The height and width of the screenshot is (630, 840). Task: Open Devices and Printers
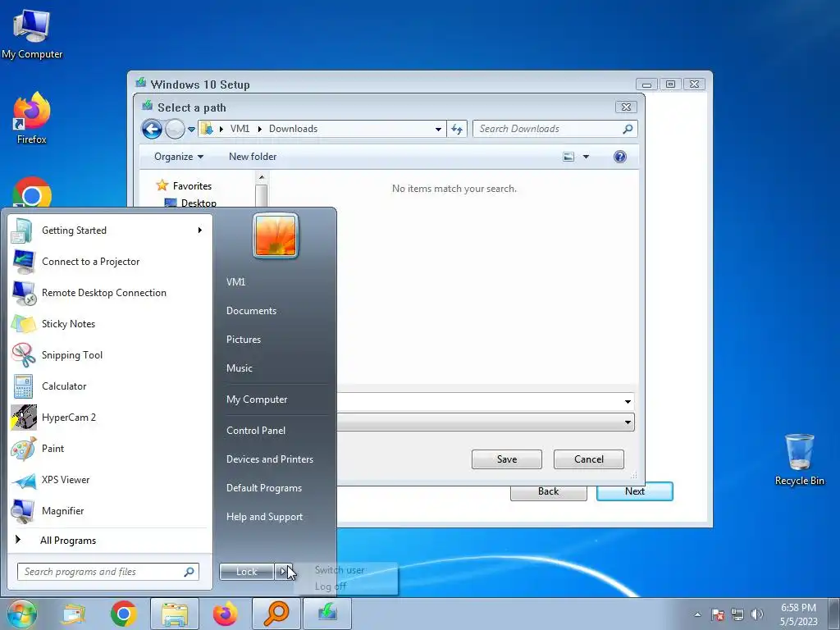tap(269, 459)
